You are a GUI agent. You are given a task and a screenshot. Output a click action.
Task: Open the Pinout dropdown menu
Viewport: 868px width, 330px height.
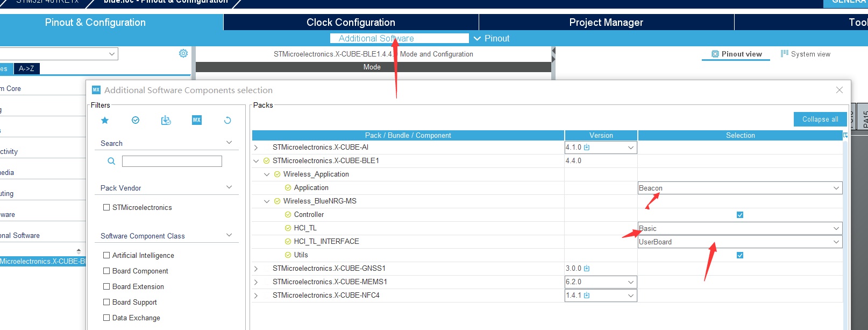491,38
